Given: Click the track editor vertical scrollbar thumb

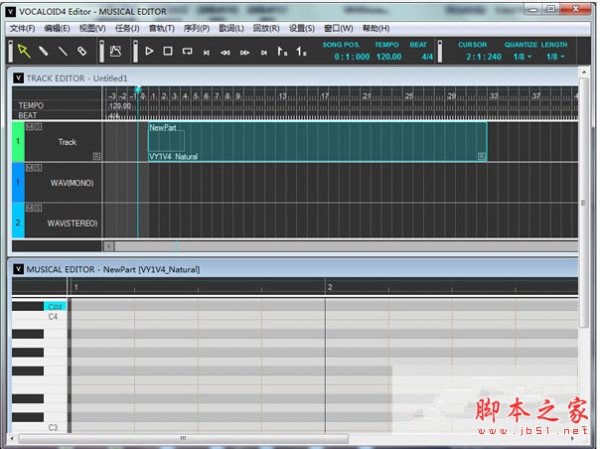Looking at the screenshot, I should click(584, 203).
